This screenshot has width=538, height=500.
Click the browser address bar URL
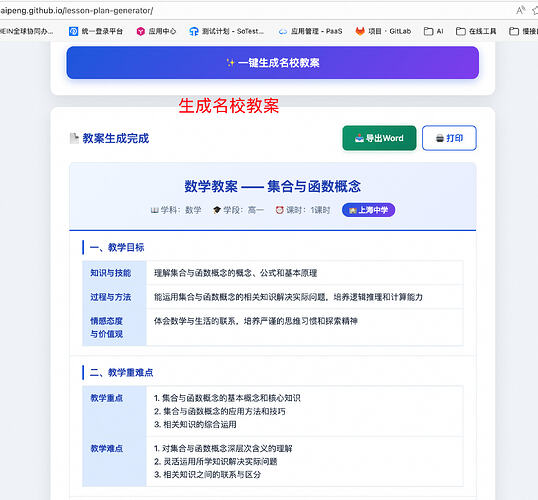click(77, 11)
